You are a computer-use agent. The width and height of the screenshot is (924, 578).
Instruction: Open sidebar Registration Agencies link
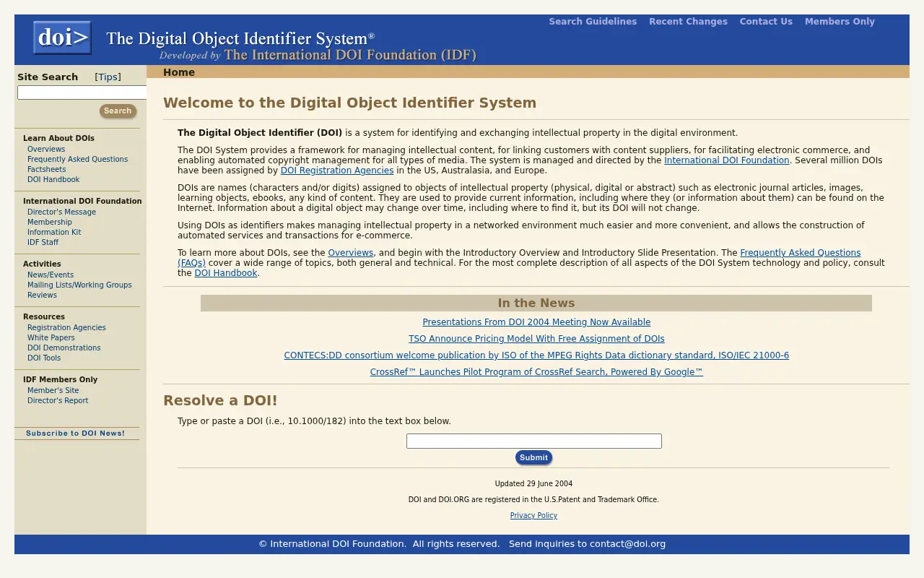(x=66, y=328)
